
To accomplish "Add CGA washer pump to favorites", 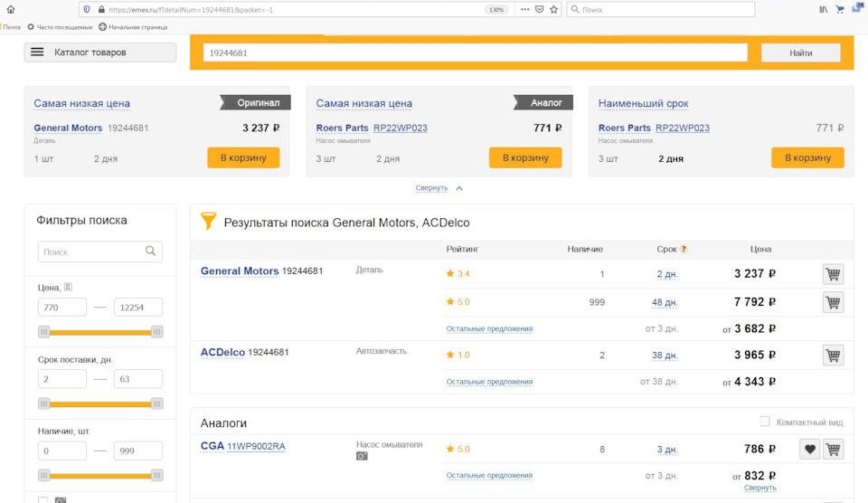I will click(809, 449).
